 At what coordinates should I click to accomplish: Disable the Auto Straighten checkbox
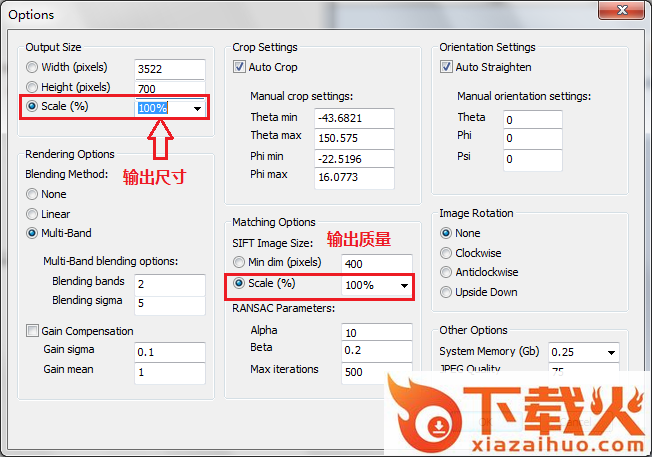[447, 68]
